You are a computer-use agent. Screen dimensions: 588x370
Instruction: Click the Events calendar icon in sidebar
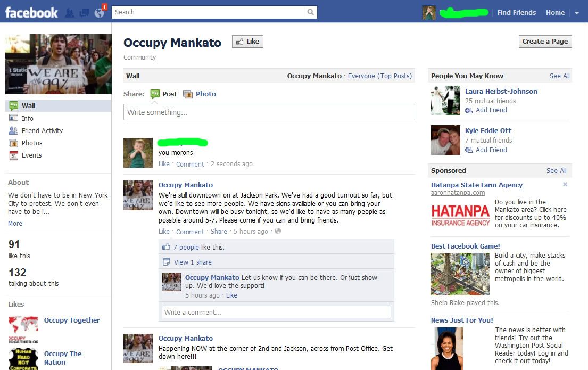point(13,155)
